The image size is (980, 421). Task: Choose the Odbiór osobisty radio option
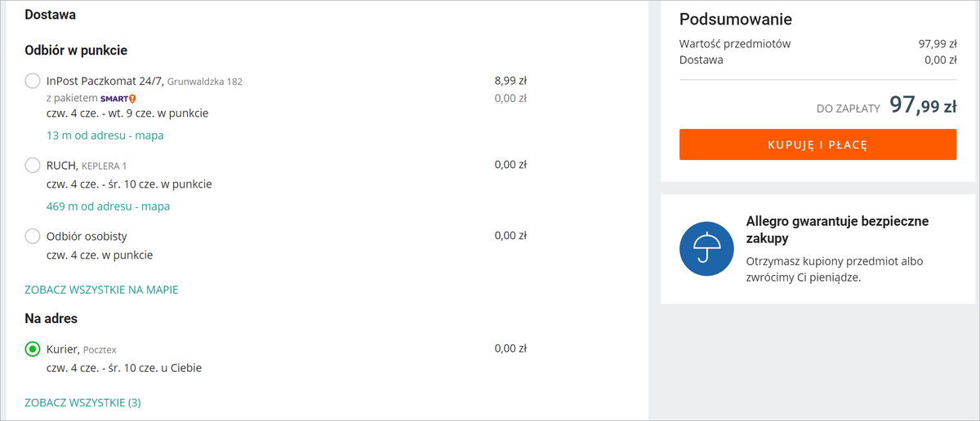point(33,237)
